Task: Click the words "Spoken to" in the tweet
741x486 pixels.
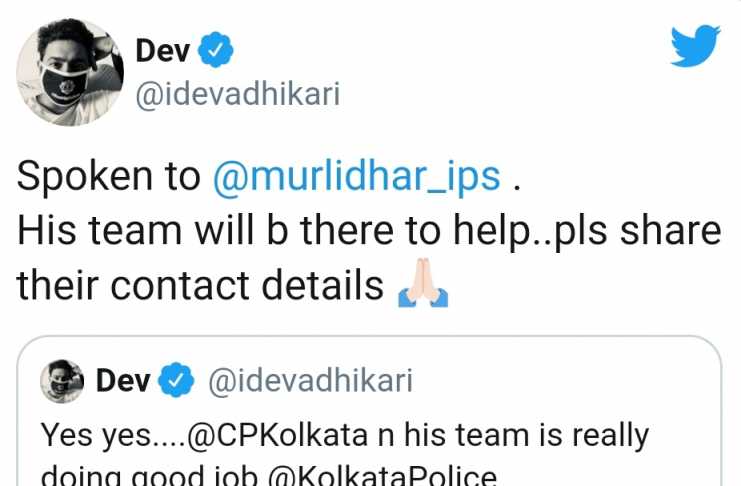Action: pos(109,176)
